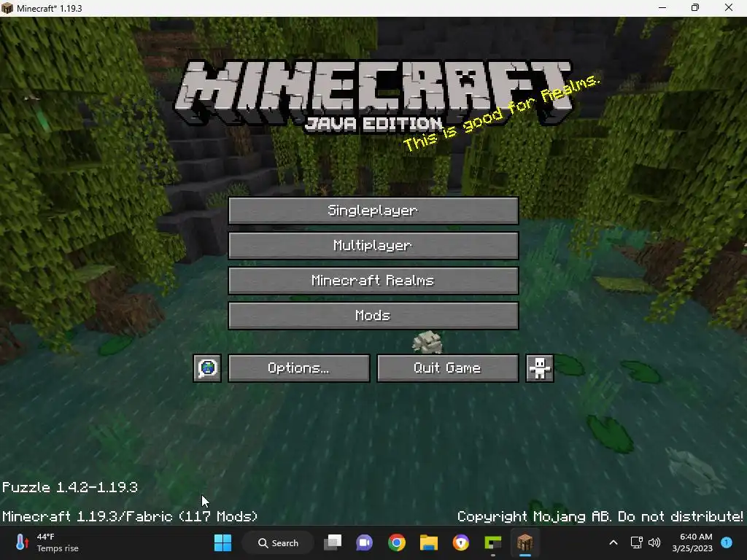The width and height of the screenshot is (747, 560).
Task: Open the clock showing 6:40 AM
Action: click(692, 542)
